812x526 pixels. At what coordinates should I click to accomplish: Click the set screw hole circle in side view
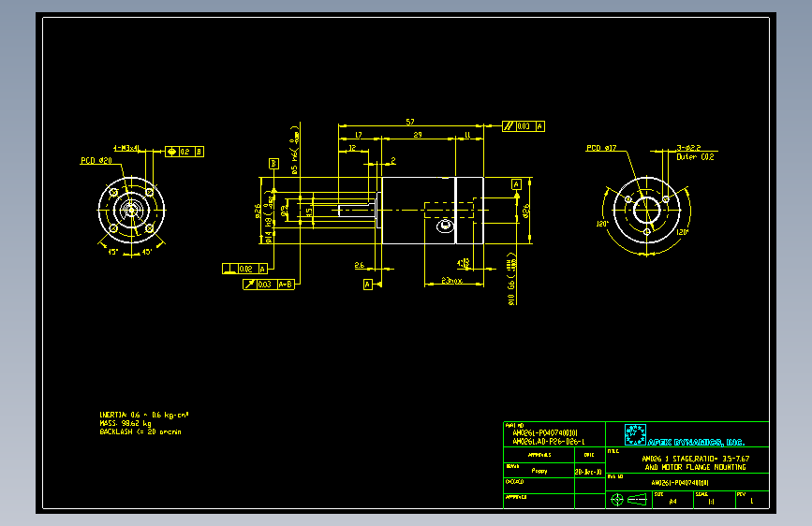click(x=445, y=226)
